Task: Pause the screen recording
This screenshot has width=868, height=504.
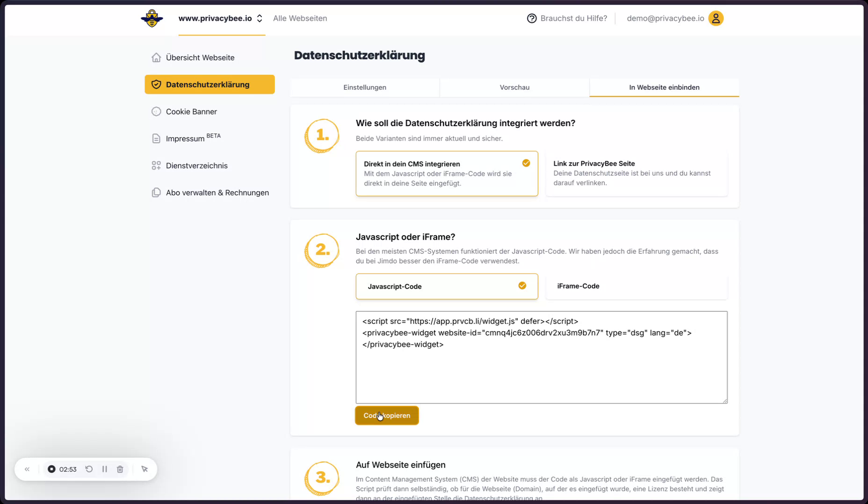Action: pos(105,469)
